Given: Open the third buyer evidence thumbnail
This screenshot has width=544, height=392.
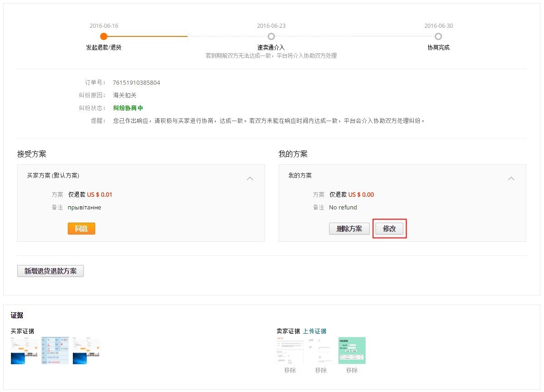Looking at the screenshot, I should coord(86,350).
